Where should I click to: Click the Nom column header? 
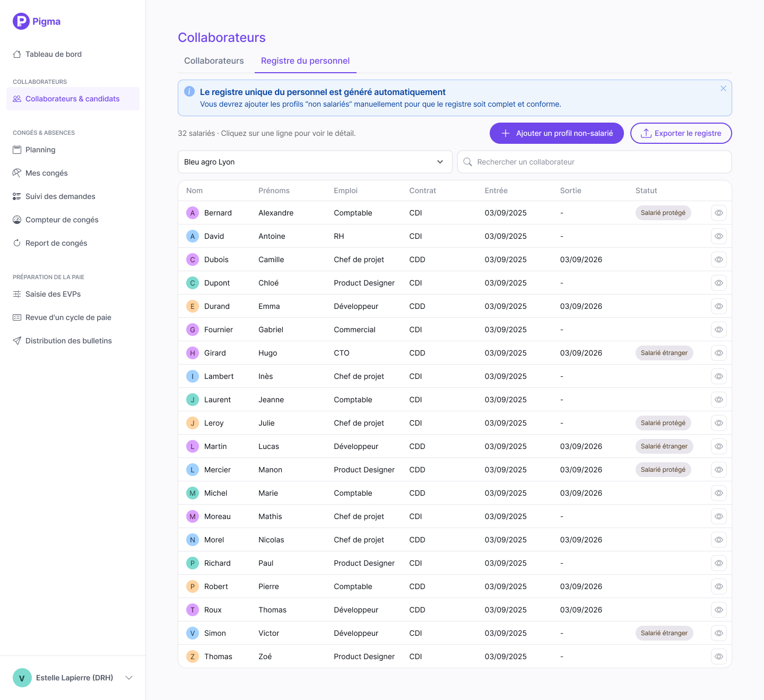(x=194, y=191)
